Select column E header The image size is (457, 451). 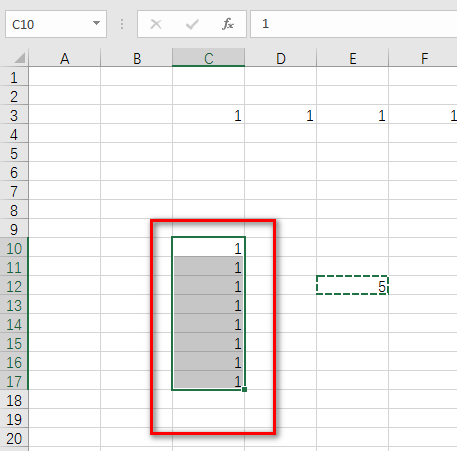point(353,58)
